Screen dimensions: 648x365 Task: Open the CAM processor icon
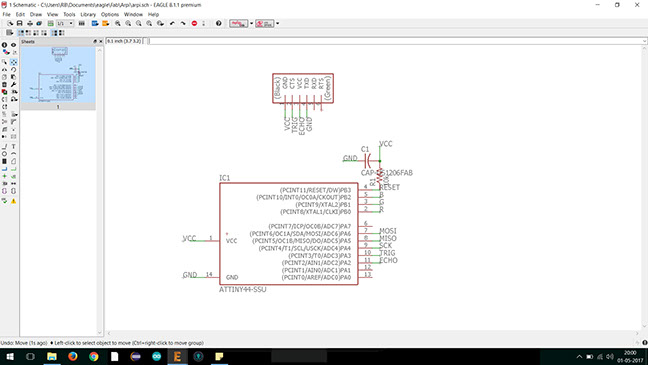tap(39, 24)
